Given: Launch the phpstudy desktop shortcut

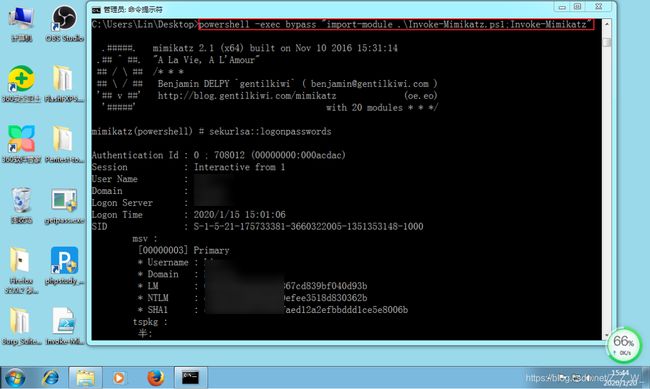Looking at the screenshot, I should point(64,266).
